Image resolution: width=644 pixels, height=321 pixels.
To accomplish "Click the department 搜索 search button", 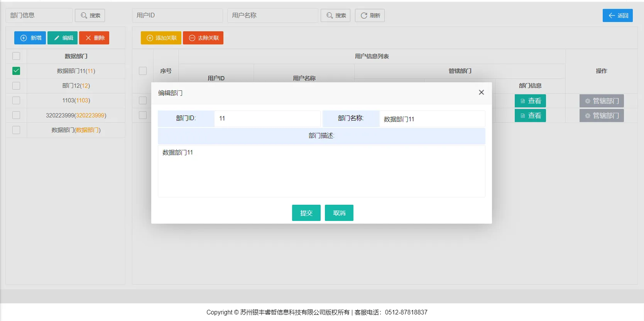I will (x=90, y=15).
